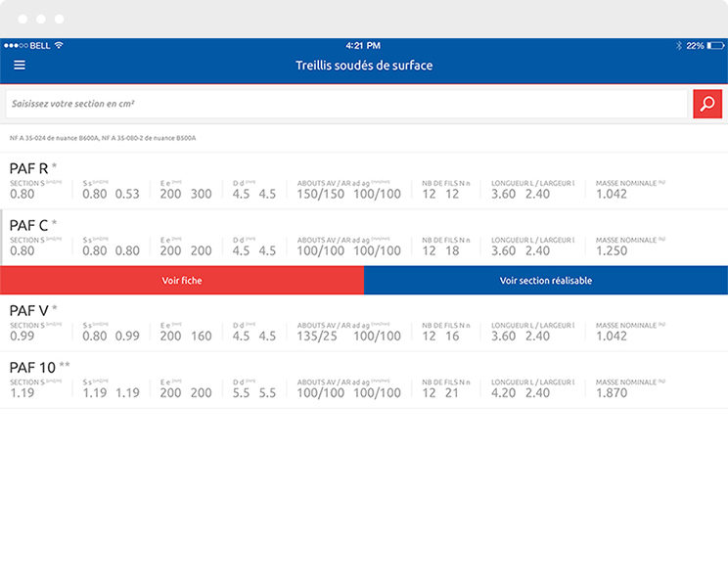728x584 pixels.
Task: Click PAF 10 masse nominale 1.870
Action: (612, 392)
